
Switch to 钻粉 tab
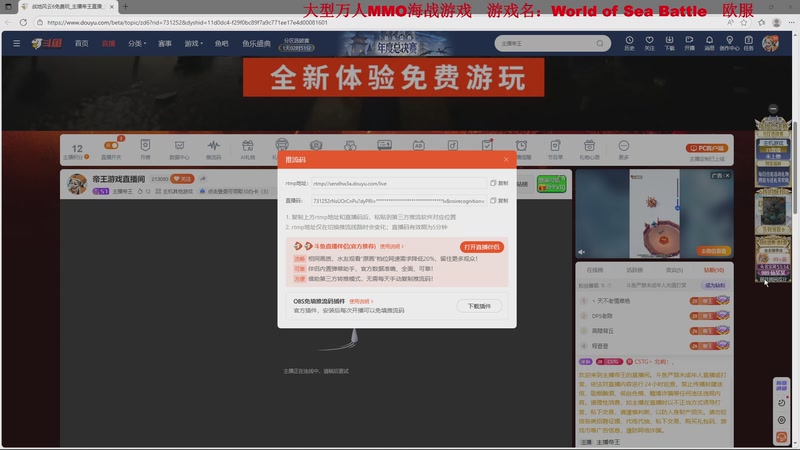[714, 270]
